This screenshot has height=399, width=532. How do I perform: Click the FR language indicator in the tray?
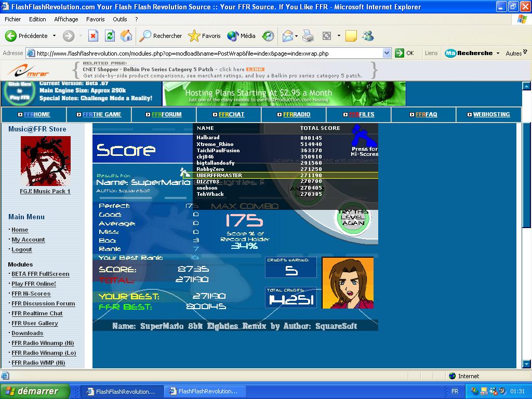pos(455,391)
